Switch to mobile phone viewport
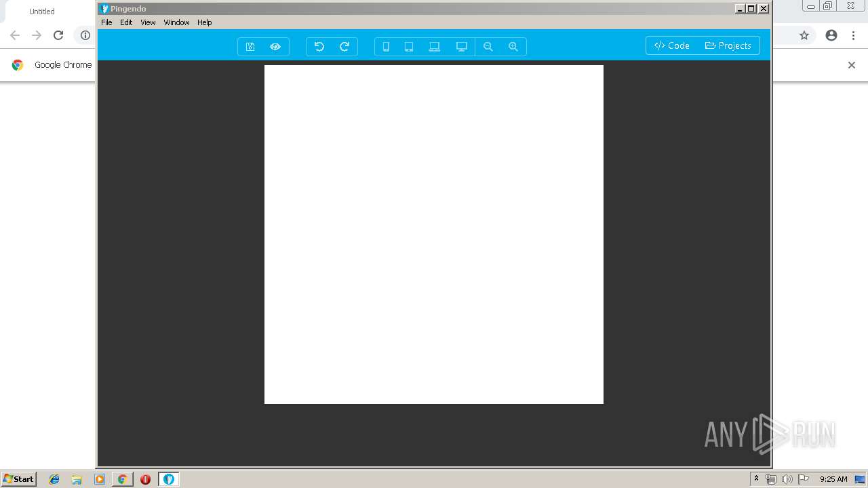868x488 pixels. pyautogui.click(x=386, y=47)
